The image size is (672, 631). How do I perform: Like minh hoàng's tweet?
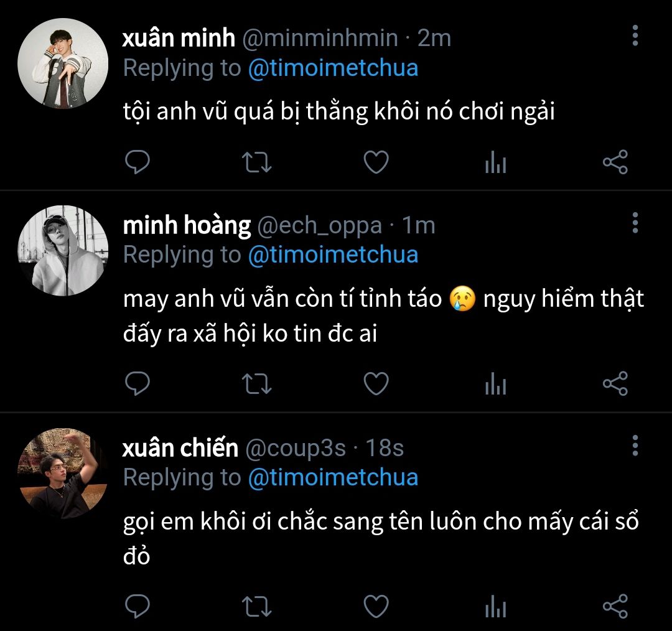coord(376,385)
